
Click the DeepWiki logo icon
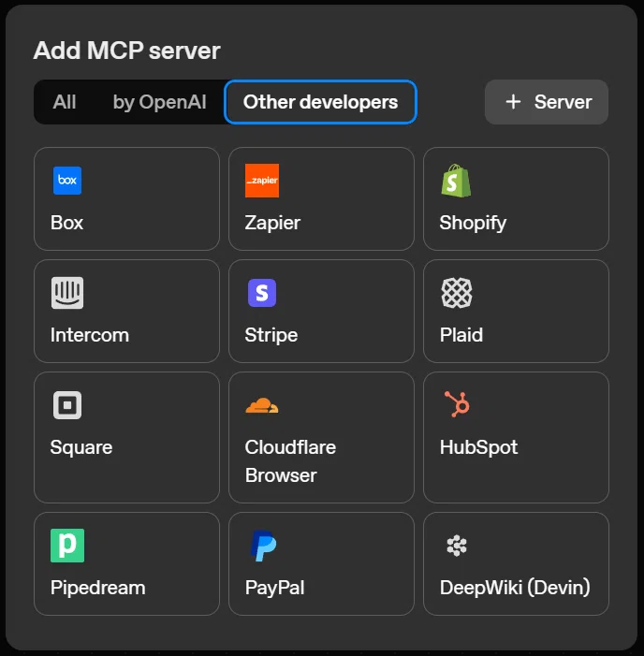coord(457,546)
